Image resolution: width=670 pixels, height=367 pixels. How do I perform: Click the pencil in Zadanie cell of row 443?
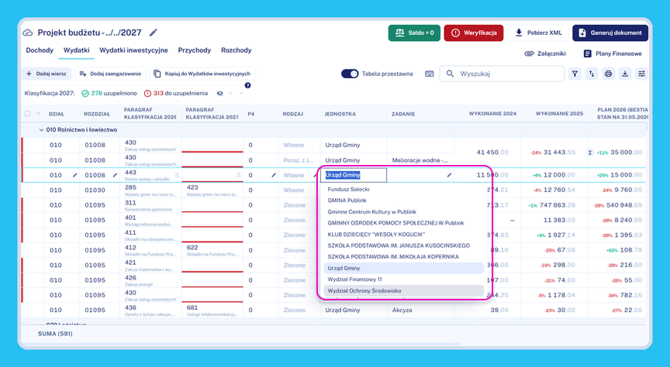click(449, 175)
